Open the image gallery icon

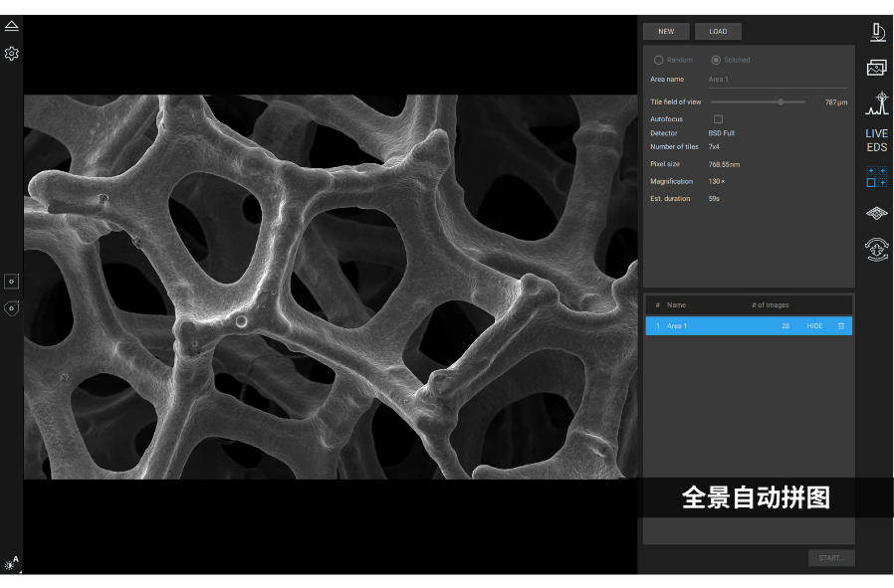click(877, 68)
